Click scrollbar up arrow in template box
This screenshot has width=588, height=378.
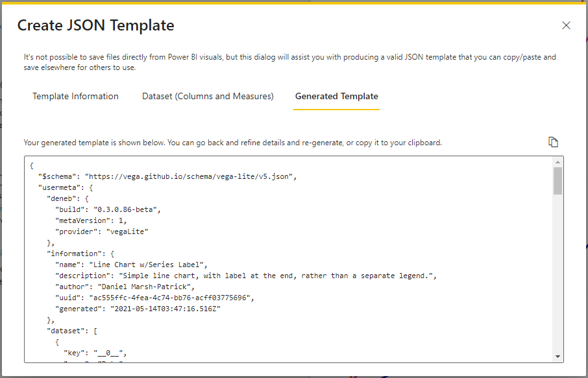click(557, 162)
